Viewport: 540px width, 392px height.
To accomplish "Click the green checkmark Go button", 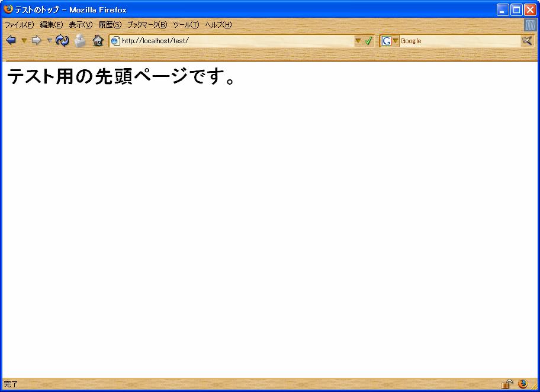I will point(368,41).
